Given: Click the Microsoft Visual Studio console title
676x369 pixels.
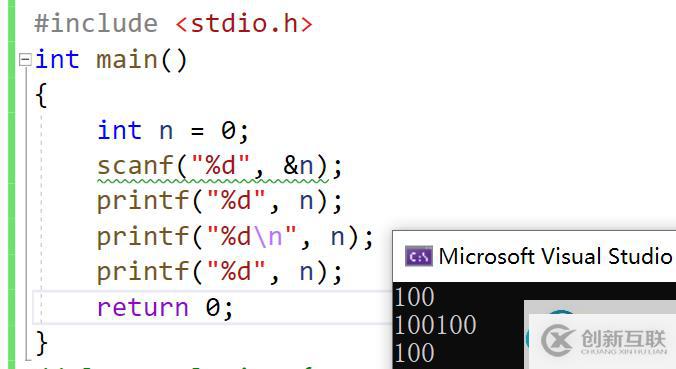Looking at the screenshot, I should pos(556,256).
